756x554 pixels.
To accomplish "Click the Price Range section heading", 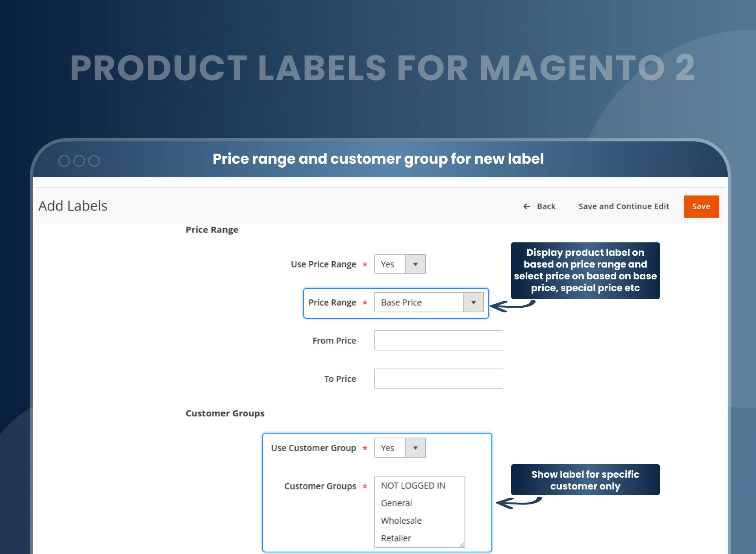I will coord(212,230).
